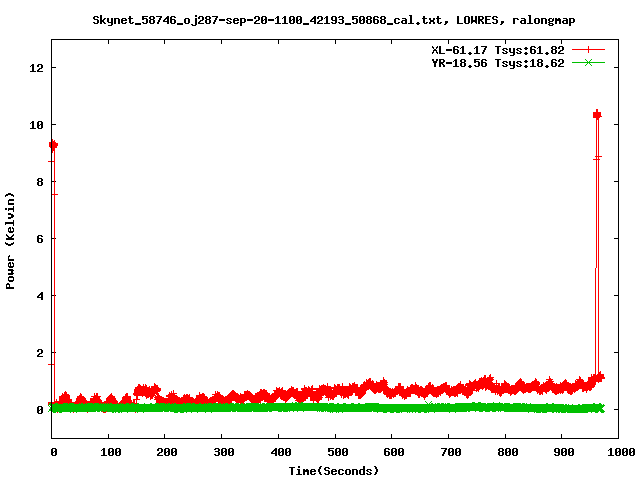Click the green YR legend line sample

click(x=588, y=63)
